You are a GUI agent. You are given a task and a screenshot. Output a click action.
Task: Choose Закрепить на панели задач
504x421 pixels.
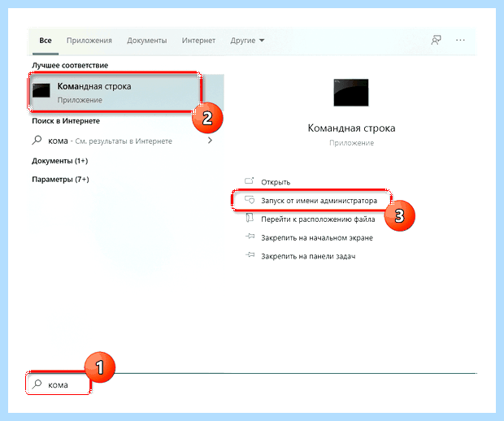(308, 257)
